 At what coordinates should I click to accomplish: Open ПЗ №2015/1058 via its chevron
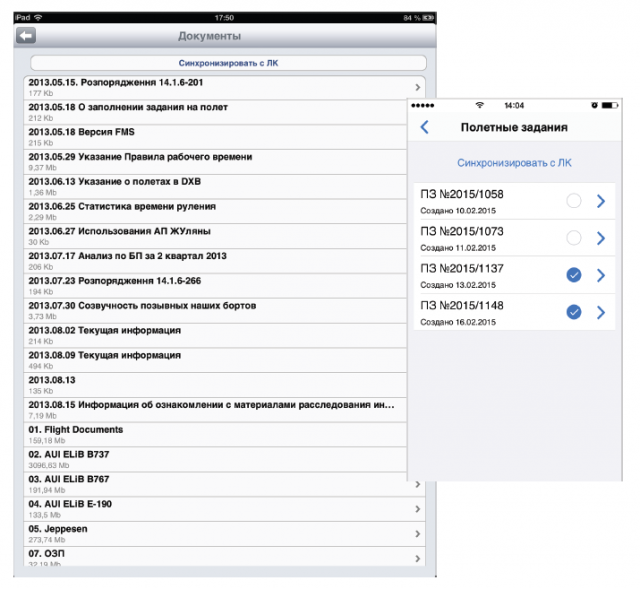click(601, 201)
